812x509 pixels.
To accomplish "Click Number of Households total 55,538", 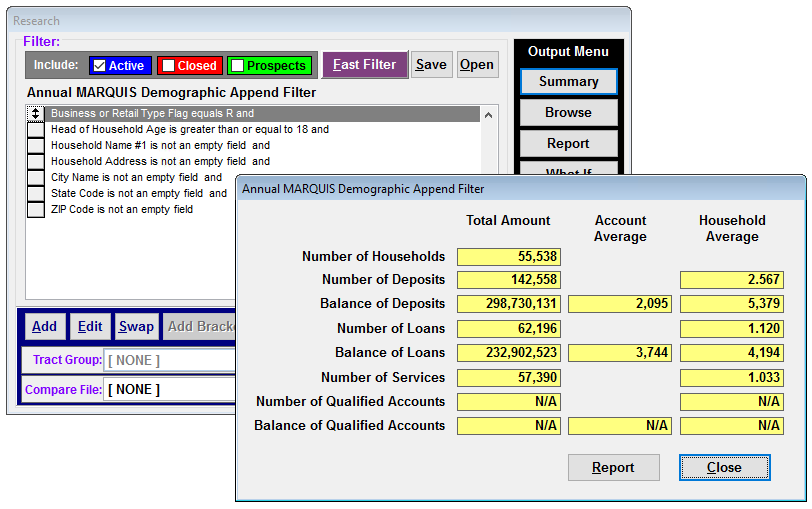I will 509,257.
